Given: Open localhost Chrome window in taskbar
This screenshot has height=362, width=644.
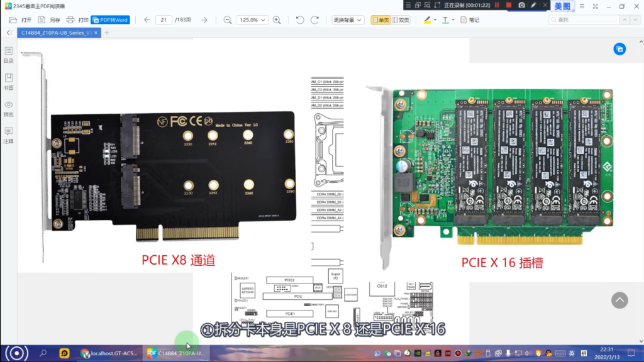Looking at the screenshot, I should click(109, 353).
